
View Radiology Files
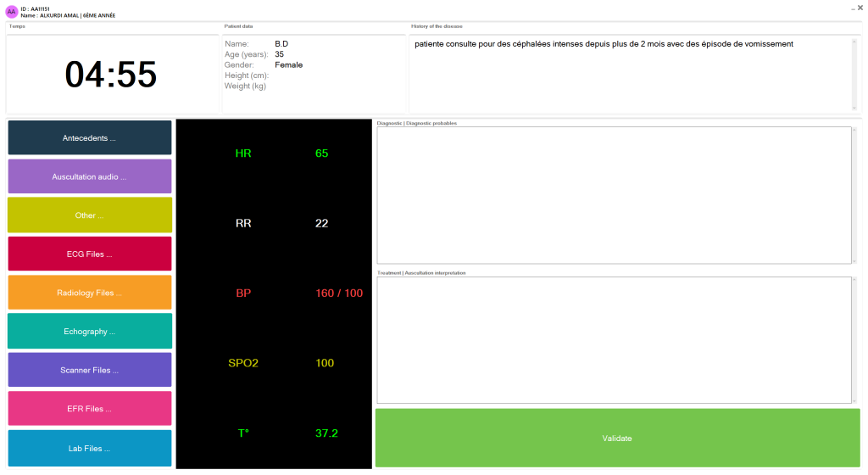tap(89, 293)
